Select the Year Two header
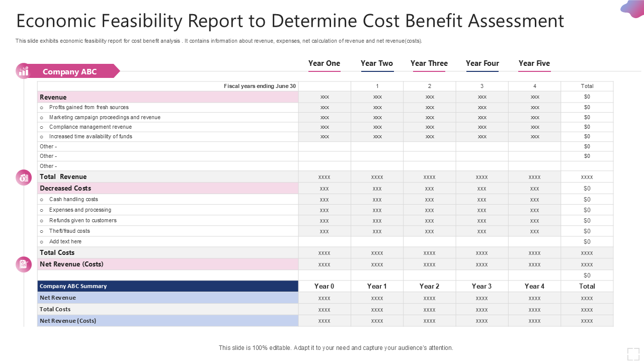The width and height of the screenshot is (644, 362). (x=377, y=63)
